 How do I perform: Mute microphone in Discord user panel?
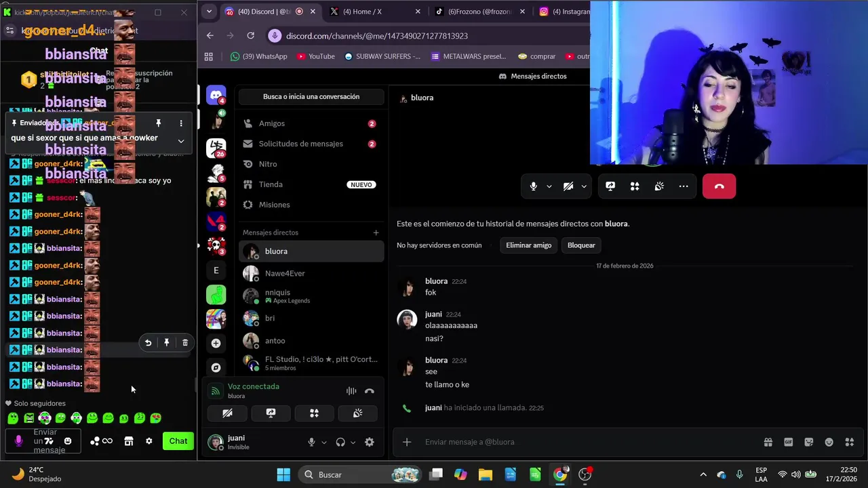click(x=311, y=442)
